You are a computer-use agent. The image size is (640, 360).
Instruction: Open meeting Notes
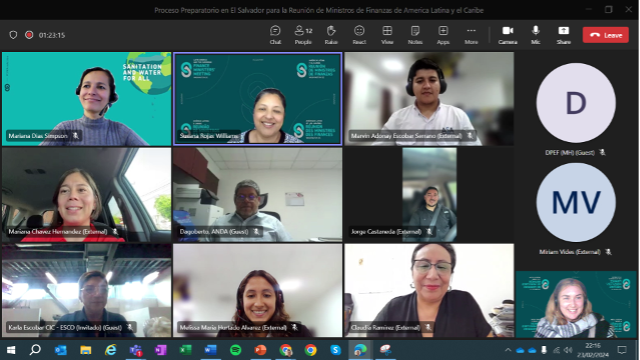coord(415,35)
